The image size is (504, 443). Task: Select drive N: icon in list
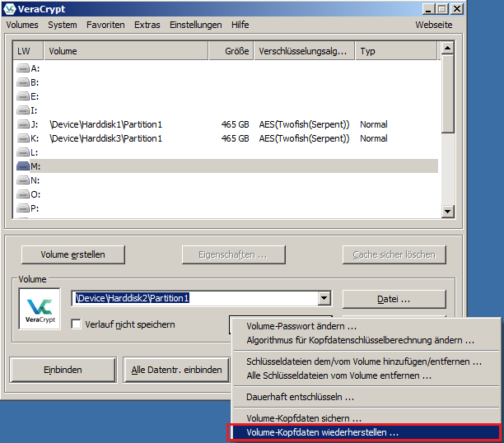pyautogui.click(x=23, y=180)
